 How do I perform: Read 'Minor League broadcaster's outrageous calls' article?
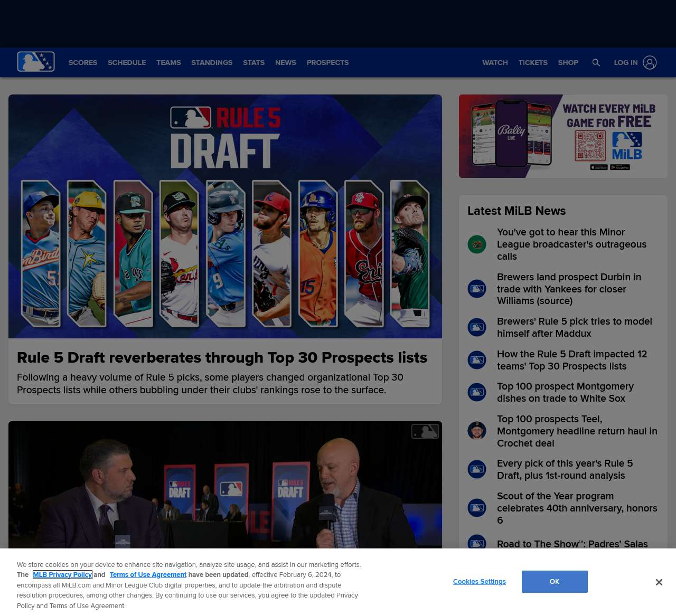click(571, 244)
